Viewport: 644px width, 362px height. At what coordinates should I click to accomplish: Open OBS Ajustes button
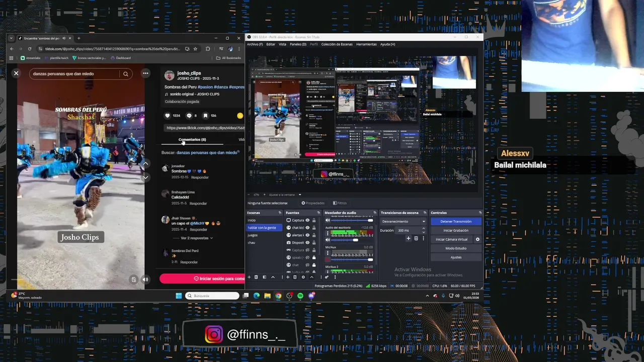[x=456, y=257]
